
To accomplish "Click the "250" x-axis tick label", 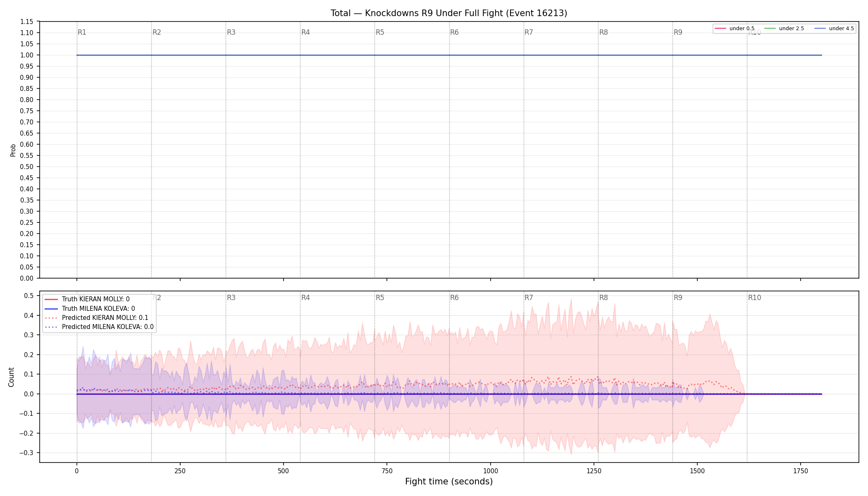I will click(x=180, y=471).
